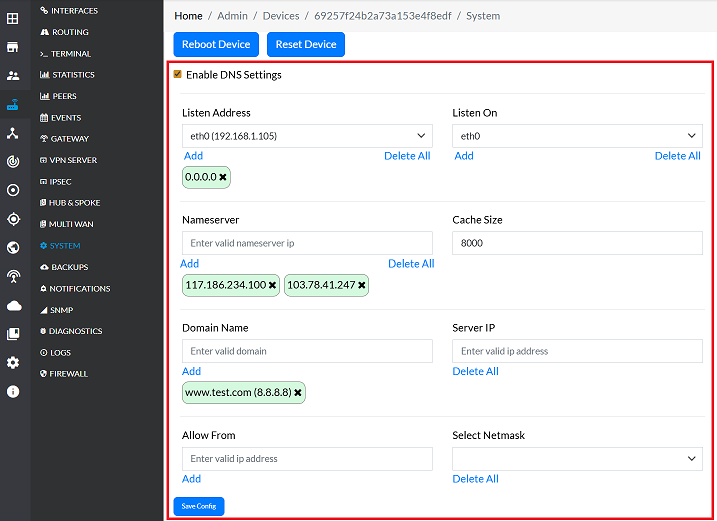717x521 pixels.
Task: Open the users icon in sidebar
Action: tap(13, 75)
